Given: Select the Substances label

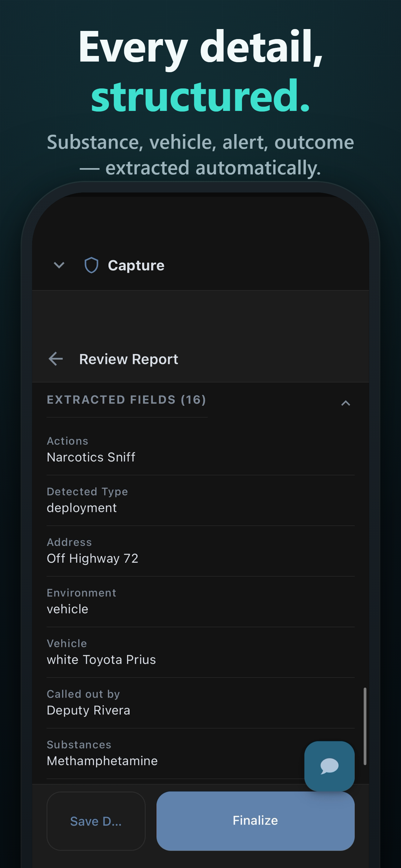Looking at the screenshot, I should [79, 744].
